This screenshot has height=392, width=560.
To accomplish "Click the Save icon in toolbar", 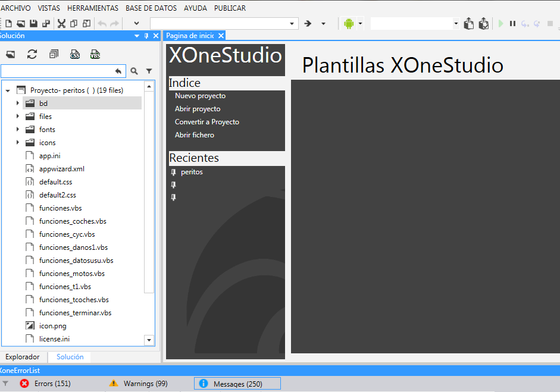I will pyautogui.click(x=33, y=24).
